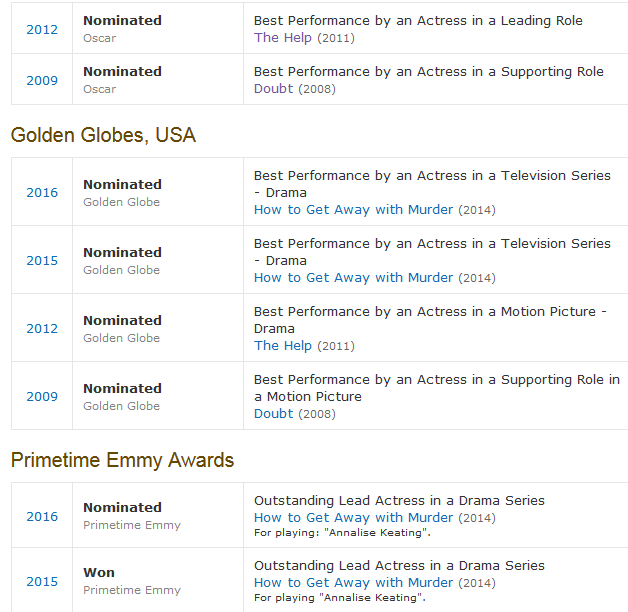This screenshot has height=612, width=628.
Task: Open The Help in Golden Globe Motion Picture row
Action: [x=282, y=346]
